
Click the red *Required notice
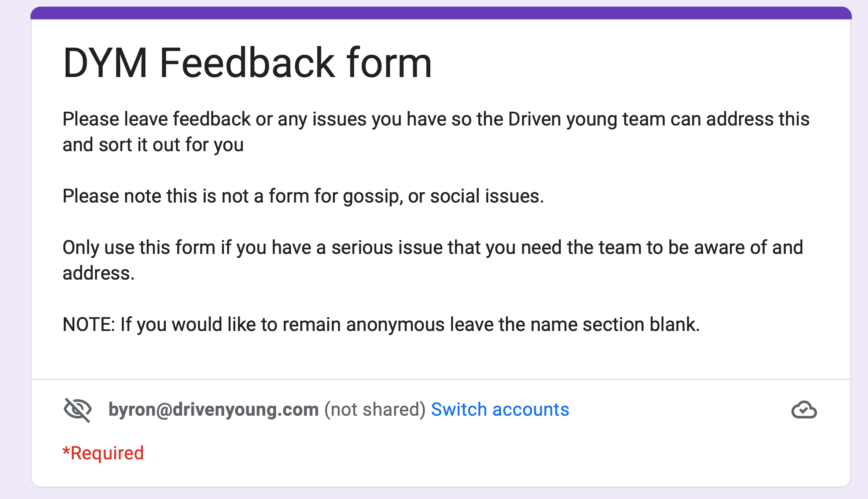coord(103,453)
